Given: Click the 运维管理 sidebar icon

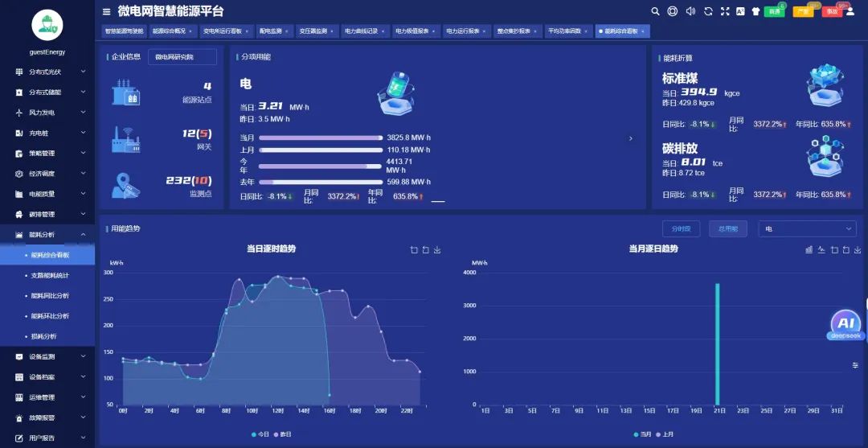Looking at the screenshot, I should 18,397.
